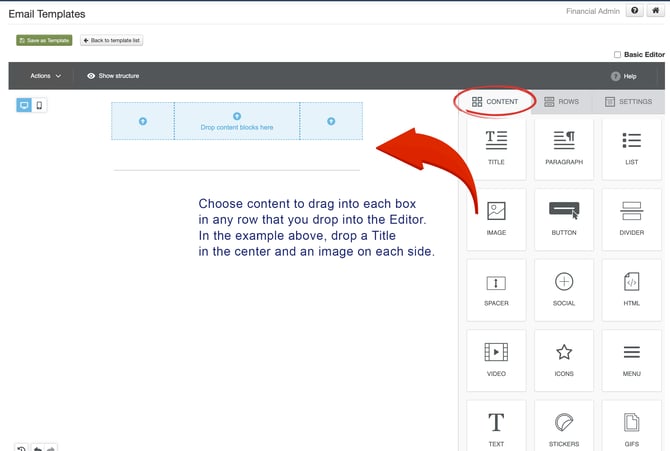Screen dimensions: 670x451
Task: Select the List content block
Action: 631,149
